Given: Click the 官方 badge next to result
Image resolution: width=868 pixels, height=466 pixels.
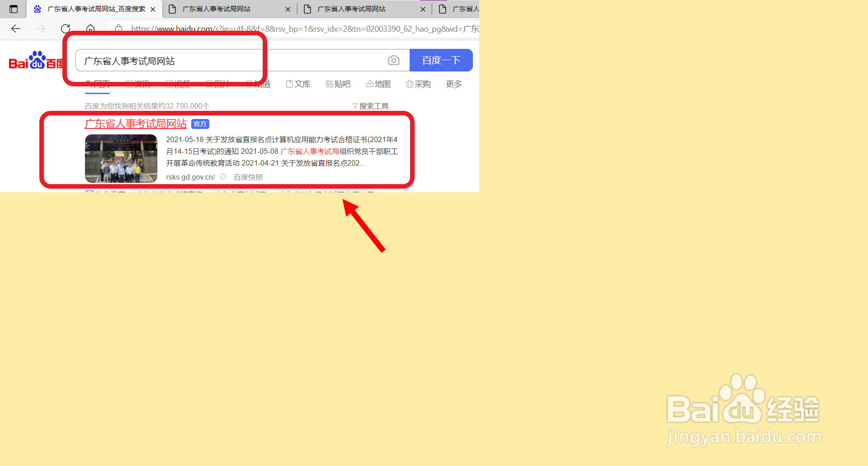Looking at the screenshot, I should point(200,124).
